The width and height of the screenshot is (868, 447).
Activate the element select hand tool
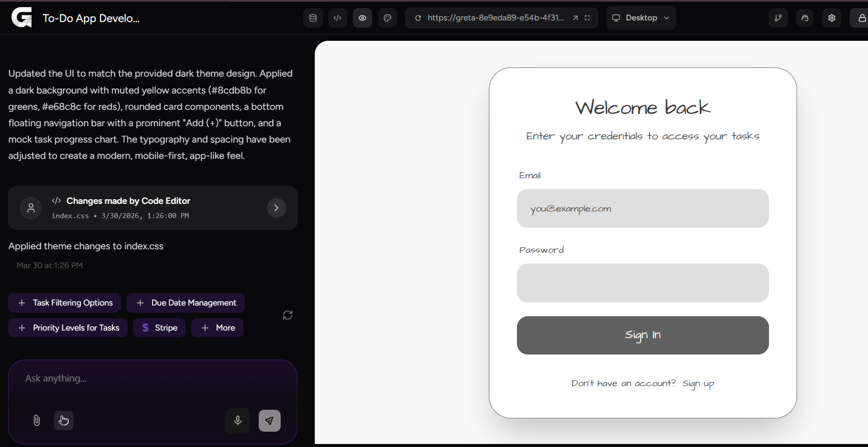(64, 420)
